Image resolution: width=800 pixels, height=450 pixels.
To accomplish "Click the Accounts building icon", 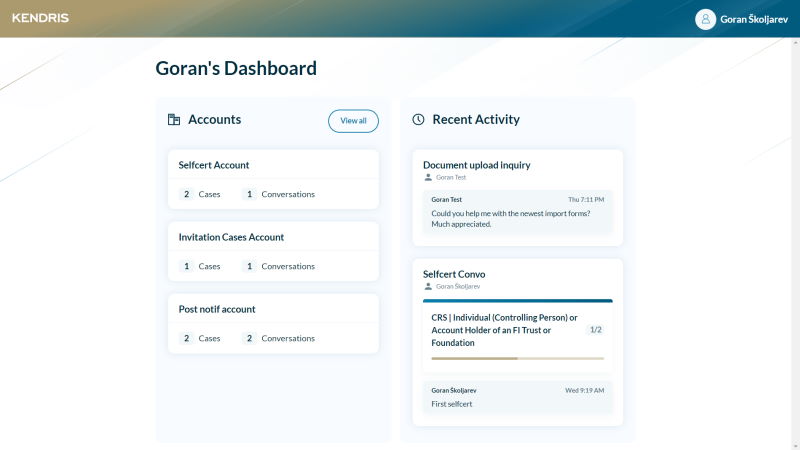I will point(174,120).
